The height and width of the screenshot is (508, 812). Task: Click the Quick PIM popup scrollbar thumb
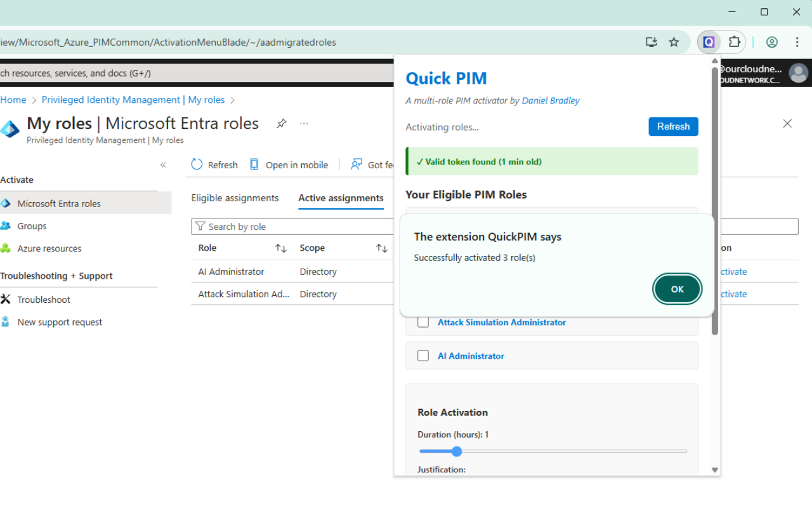point(715,200)
